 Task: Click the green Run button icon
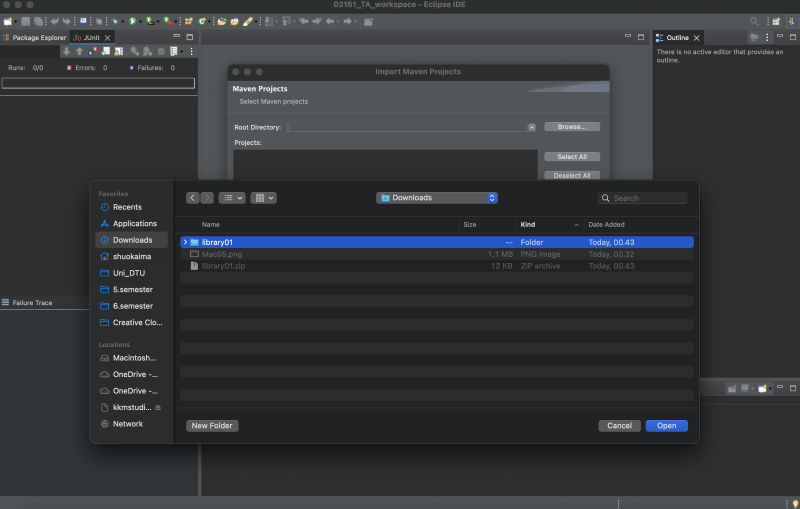tap(132, 21)
